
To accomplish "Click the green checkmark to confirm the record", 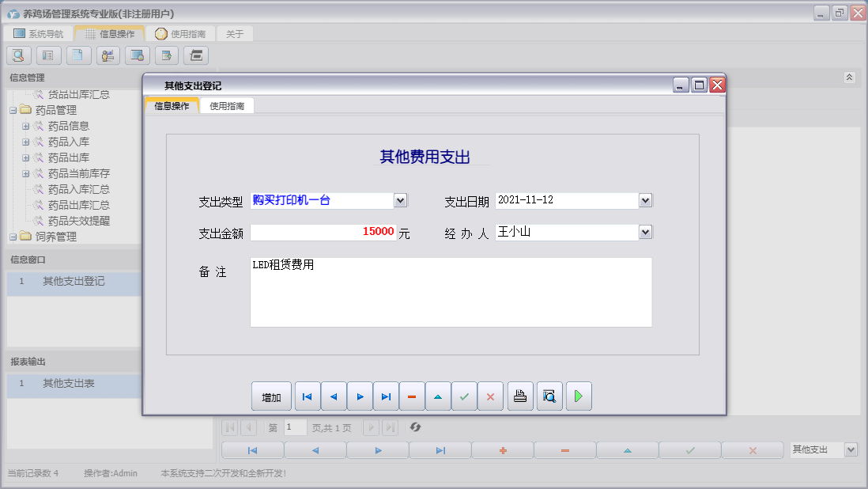I will pyautogui.click(x=464, y=396).
